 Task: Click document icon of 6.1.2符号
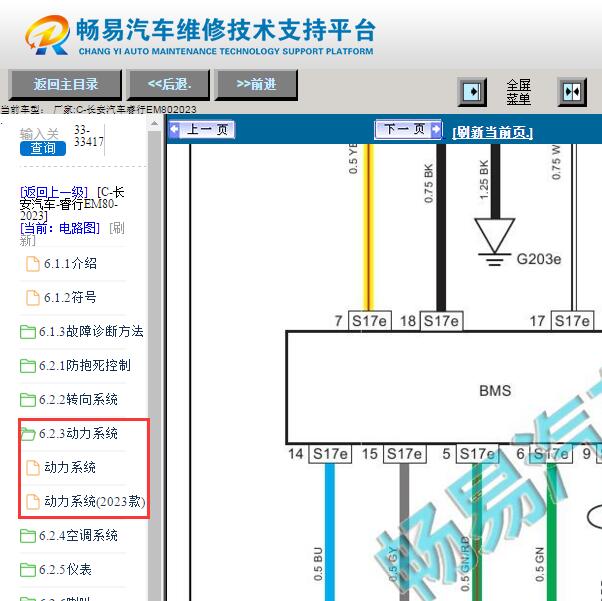pyautogui.click(x=33, y=298)
